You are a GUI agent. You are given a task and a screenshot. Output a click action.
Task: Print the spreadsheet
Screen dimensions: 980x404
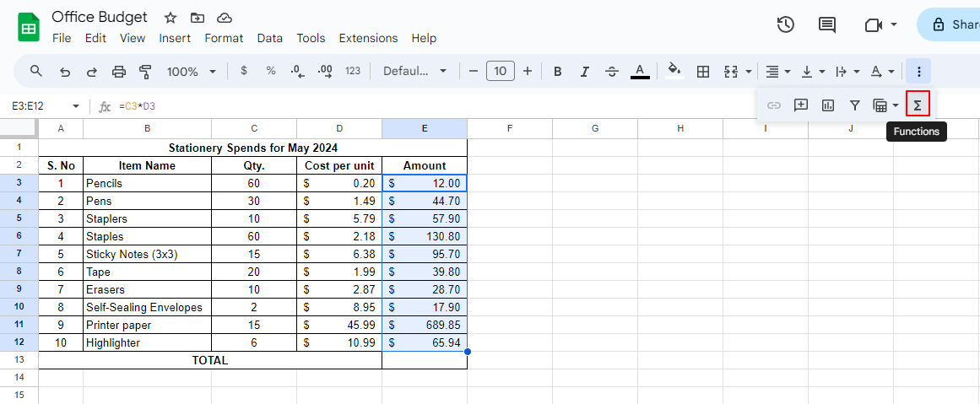[119, 71]
